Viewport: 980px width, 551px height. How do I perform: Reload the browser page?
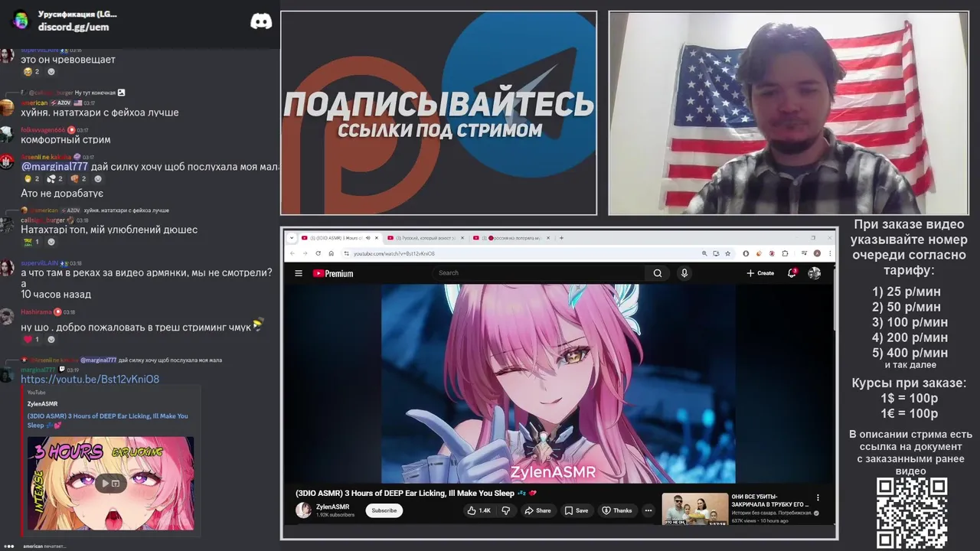click(318, 253)
